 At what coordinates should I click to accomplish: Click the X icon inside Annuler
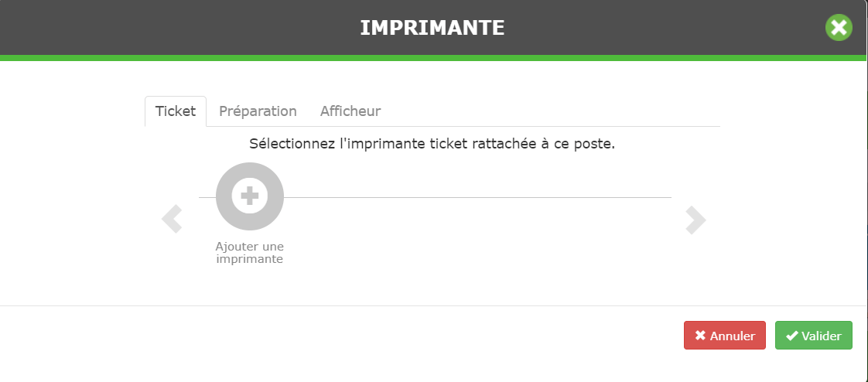pos(700,336)
